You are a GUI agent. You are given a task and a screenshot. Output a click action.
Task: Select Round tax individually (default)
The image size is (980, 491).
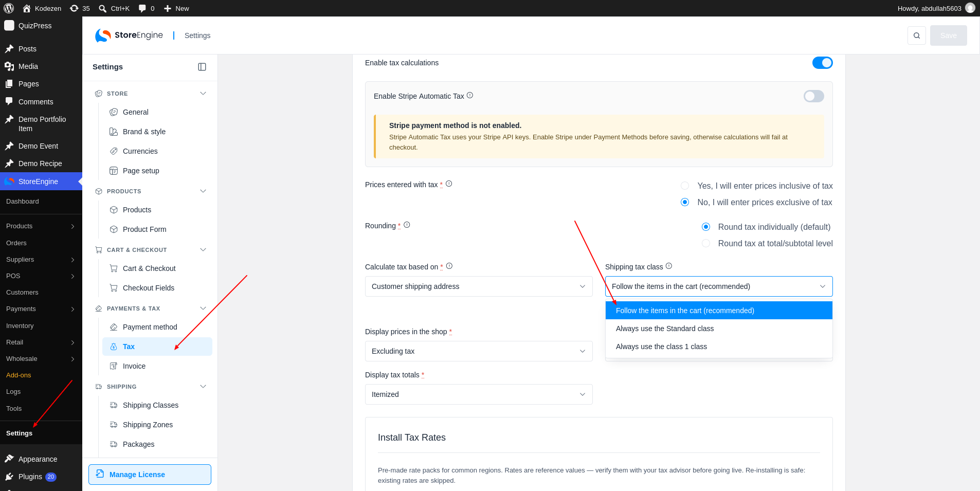706,227
